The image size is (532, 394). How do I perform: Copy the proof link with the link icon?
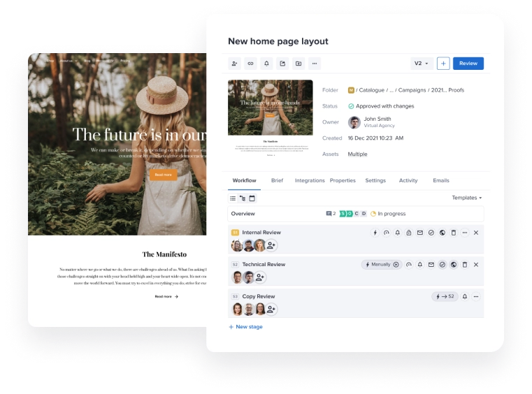click(x=251, y=64)
